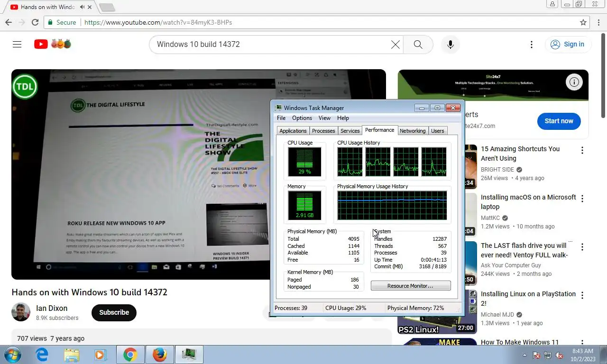
Task: Open options for How To Make Windows 11 video
Action: (x=582, y=343)
